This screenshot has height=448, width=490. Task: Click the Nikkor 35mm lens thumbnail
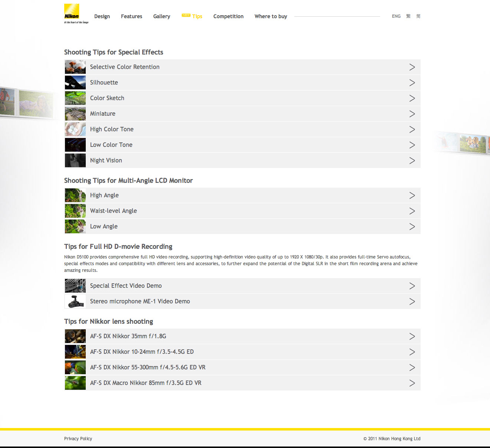coord(75,336)
